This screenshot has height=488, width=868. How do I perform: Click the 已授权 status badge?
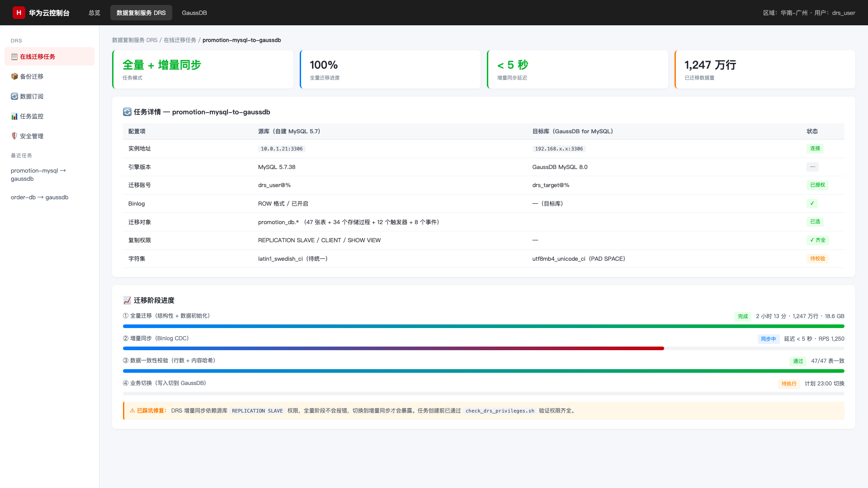[817, 185]
